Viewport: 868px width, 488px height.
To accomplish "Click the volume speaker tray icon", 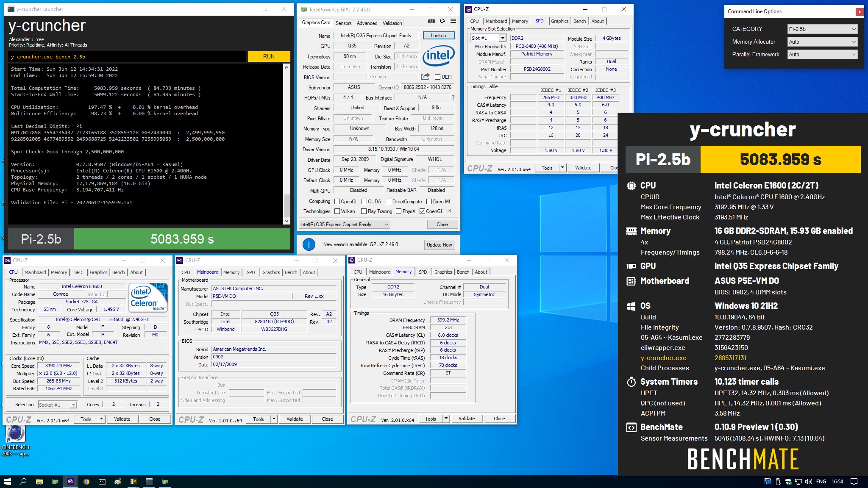I will 808,482.
